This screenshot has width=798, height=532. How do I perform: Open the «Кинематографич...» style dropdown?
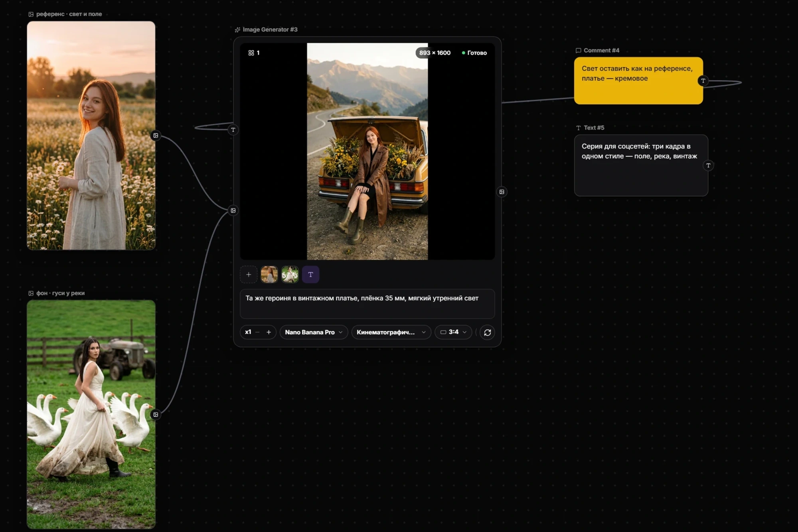pos(391,332)
